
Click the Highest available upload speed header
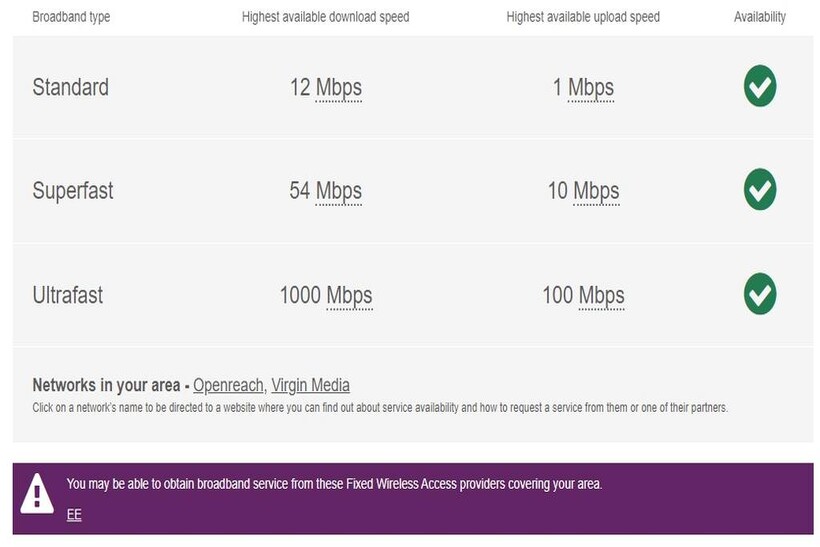coord(583,17)
